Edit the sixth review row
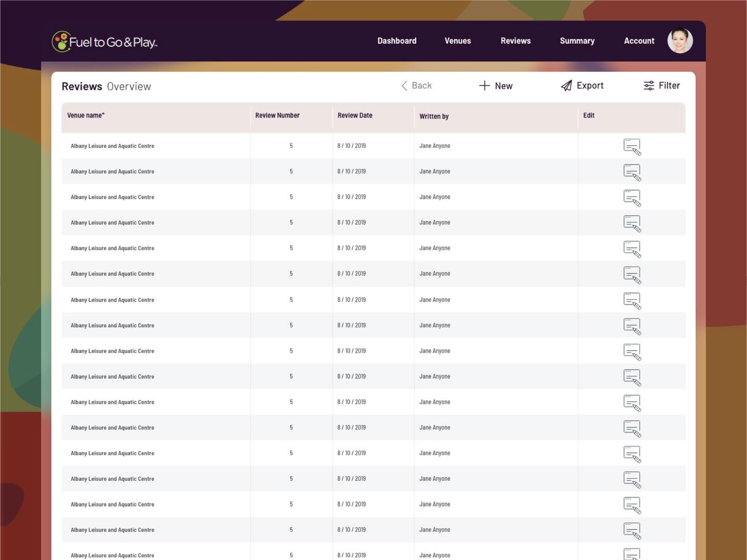Image resolution: width=747 pixels, height=560 pixels. (632, 275)
